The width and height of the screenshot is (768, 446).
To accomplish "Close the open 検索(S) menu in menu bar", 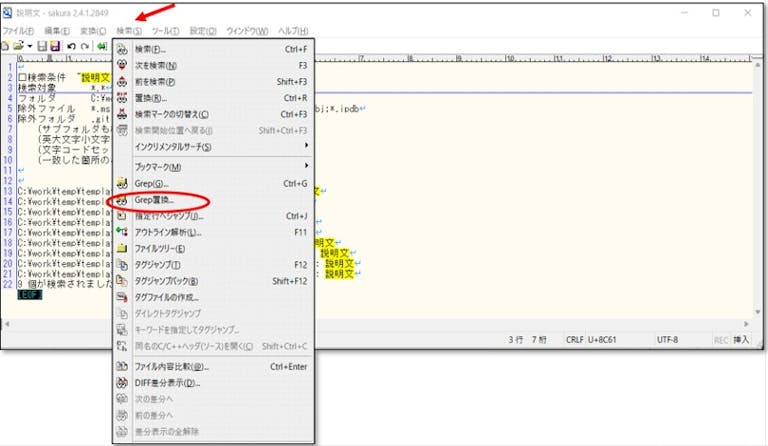I will point(129,31).
